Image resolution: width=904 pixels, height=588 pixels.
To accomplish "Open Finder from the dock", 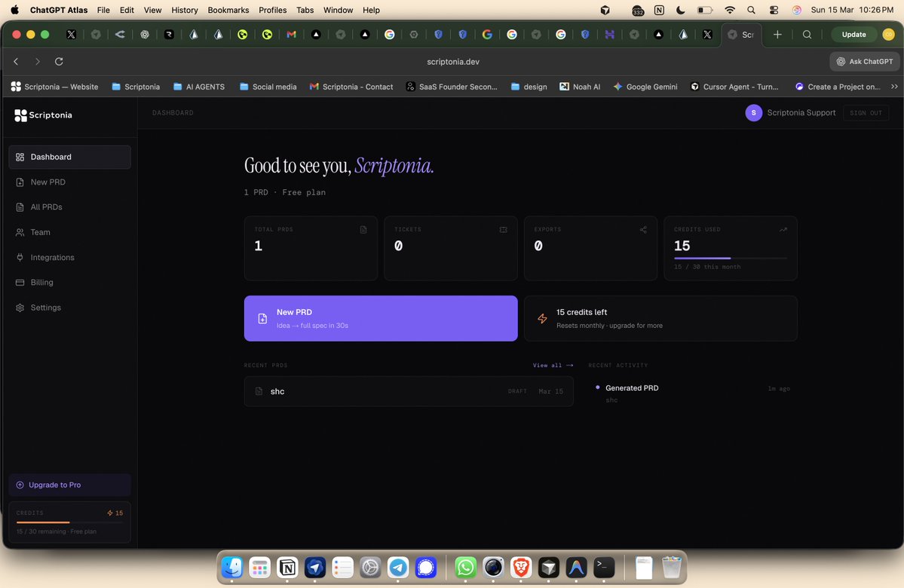I will point(231,568).
